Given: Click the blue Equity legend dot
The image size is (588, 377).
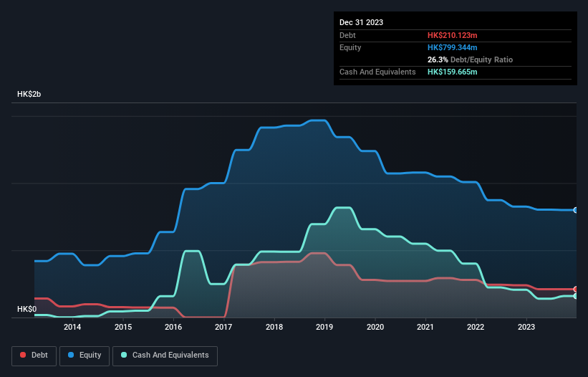Looking at the screenshot, I should tap(71, 355).
